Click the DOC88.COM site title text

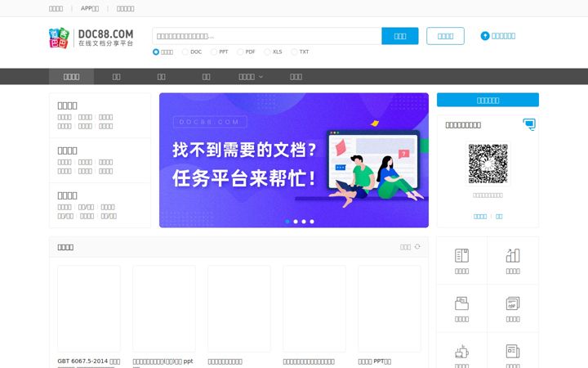coord(105,34)
